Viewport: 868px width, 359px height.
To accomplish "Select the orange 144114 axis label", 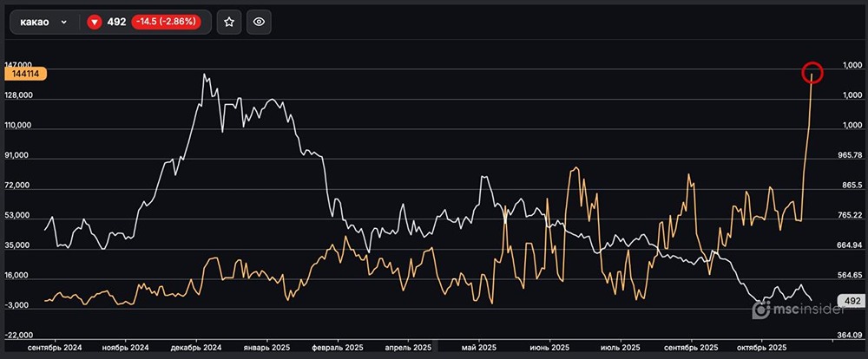I will (x=24, y=75).
